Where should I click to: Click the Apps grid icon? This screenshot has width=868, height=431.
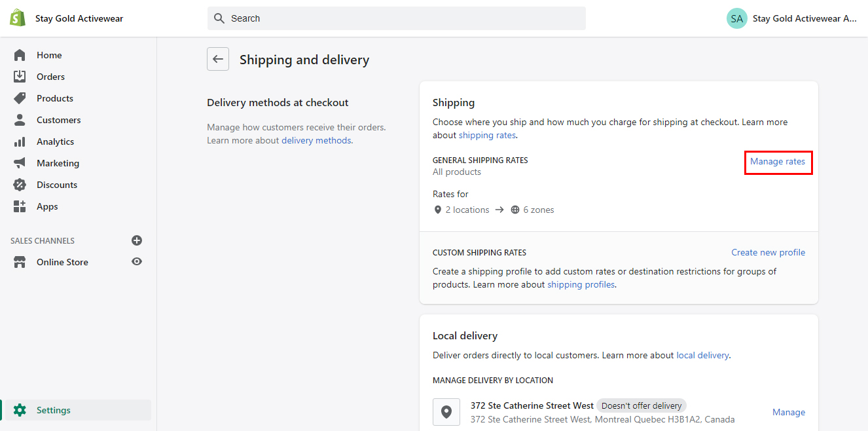[x=20, y=206]
